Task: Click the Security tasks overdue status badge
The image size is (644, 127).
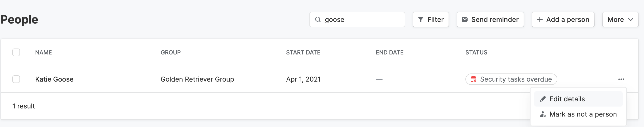Action: pos(511,79)
